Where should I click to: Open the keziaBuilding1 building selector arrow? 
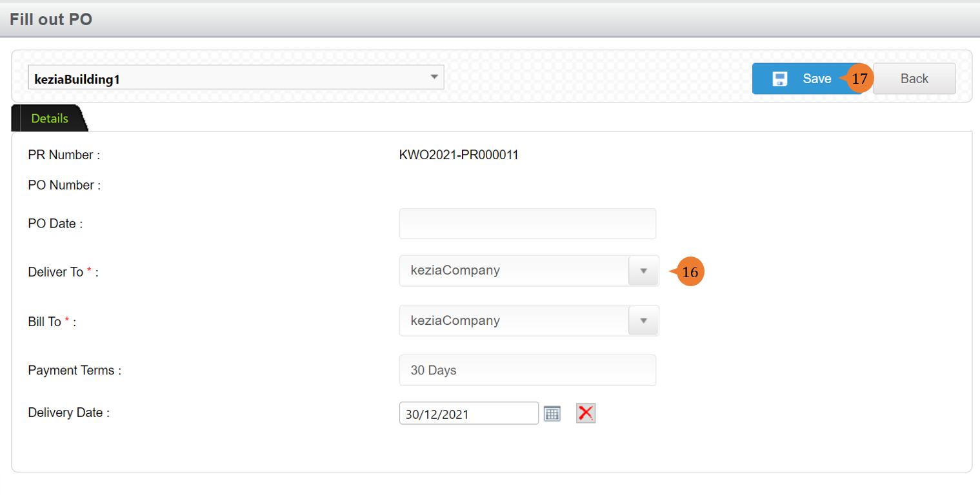click(434, 77)
